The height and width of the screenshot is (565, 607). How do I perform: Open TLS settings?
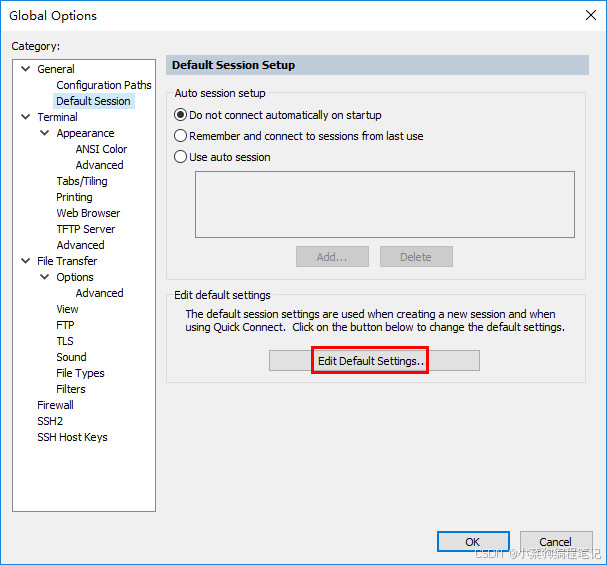pyautogui.click(x=65, y=341)
